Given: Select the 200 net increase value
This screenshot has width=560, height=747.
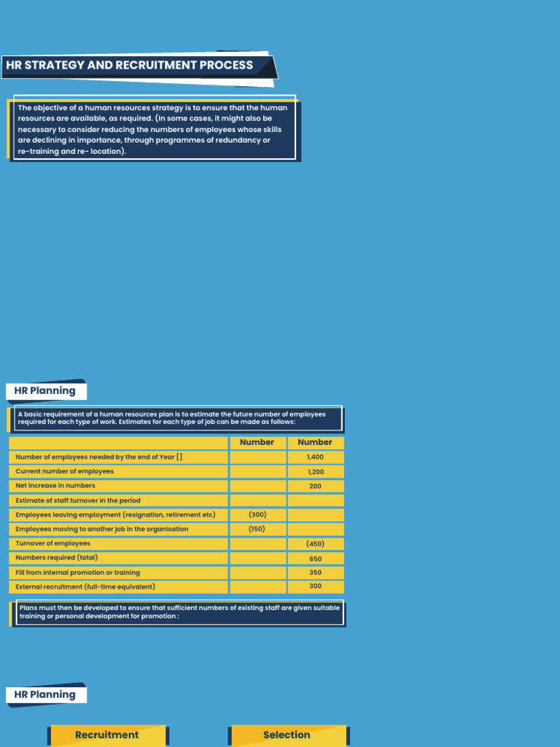Looking at the screenshot, I should pos(315,486).
